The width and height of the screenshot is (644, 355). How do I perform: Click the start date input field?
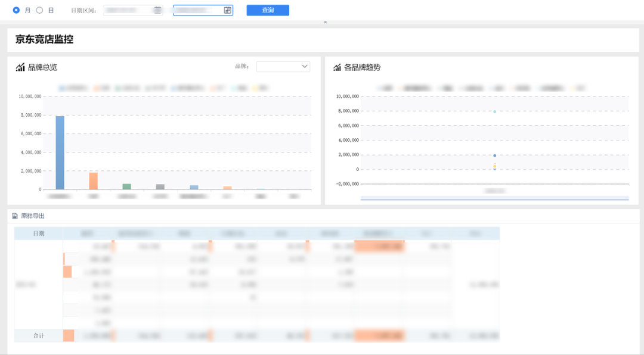pyautogui.click(x=132, y=10)
